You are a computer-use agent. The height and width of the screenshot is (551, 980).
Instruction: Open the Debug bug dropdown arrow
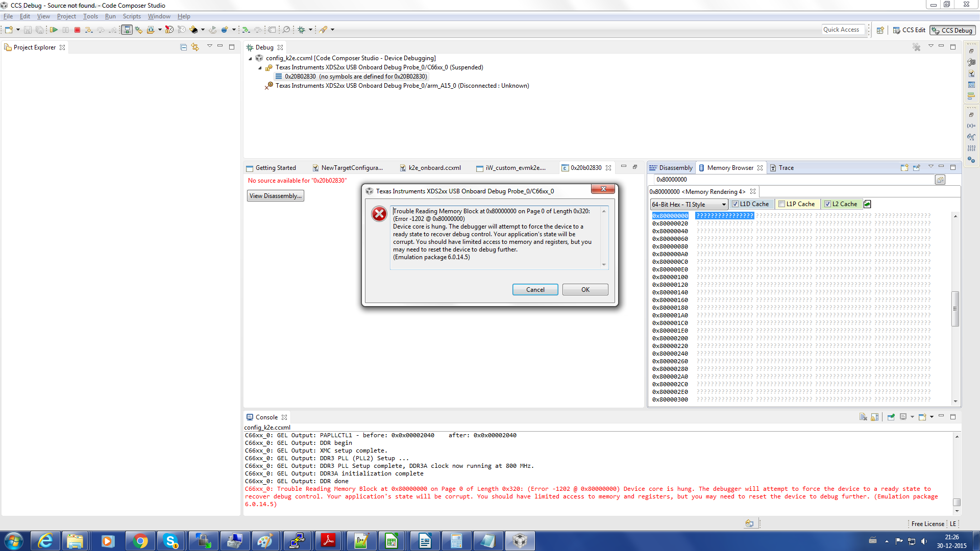pos(310,30)
